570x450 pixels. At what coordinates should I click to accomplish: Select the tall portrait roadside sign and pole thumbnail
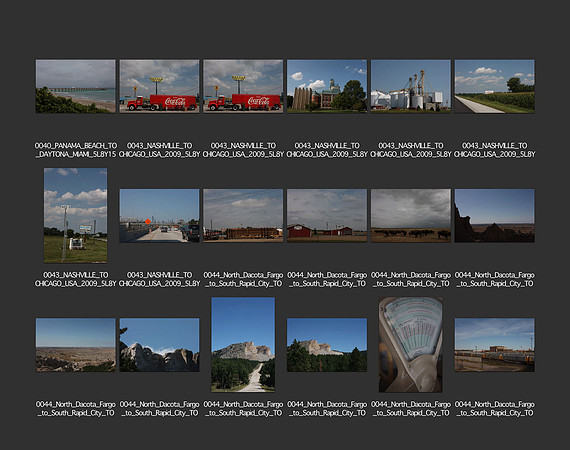point(76,215)
